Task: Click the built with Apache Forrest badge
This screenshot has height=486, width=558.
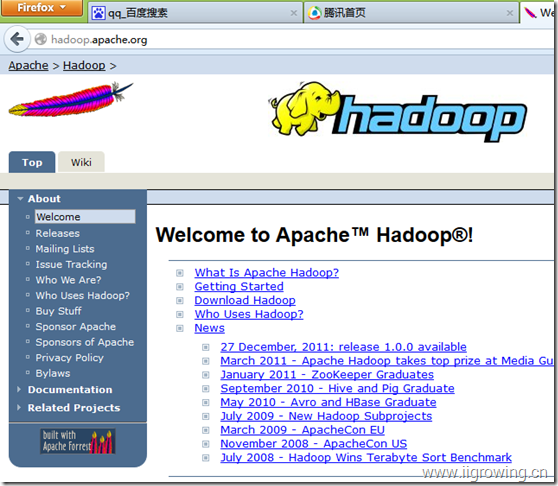Action: 78,441
